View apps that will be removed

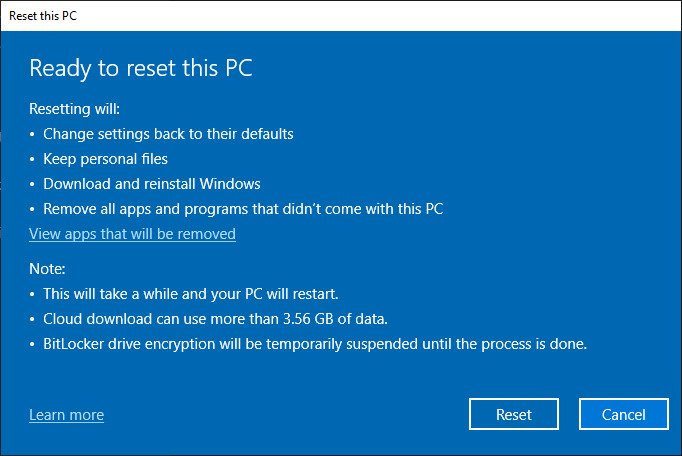point(132,234)
